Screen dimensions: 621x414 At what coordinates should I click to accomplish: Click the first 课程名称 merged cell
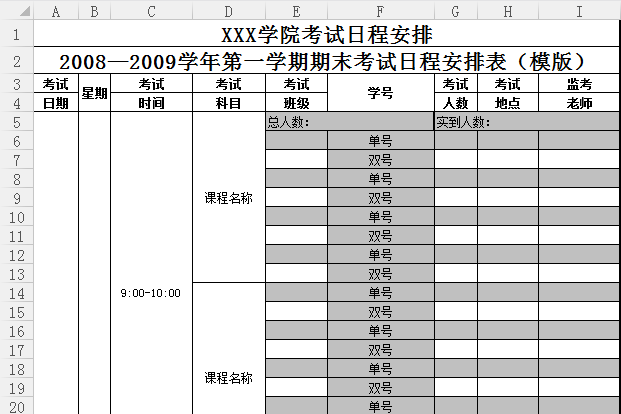coord(228,197)
